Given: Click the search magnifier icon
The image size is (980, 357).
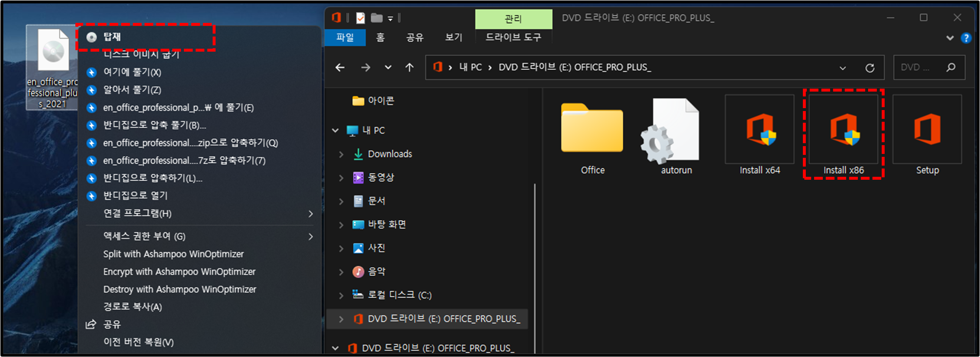Looking at the screenshot, I should (951, 67).
